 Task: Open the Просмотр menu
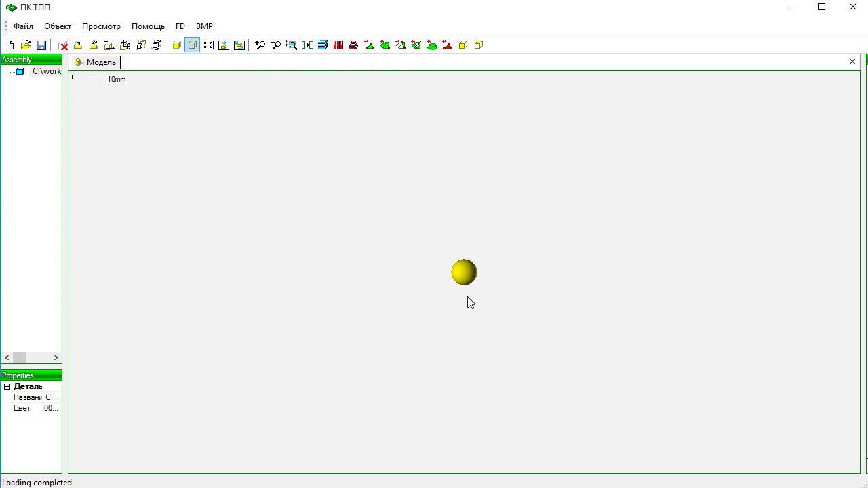click(x=101, y=26)
